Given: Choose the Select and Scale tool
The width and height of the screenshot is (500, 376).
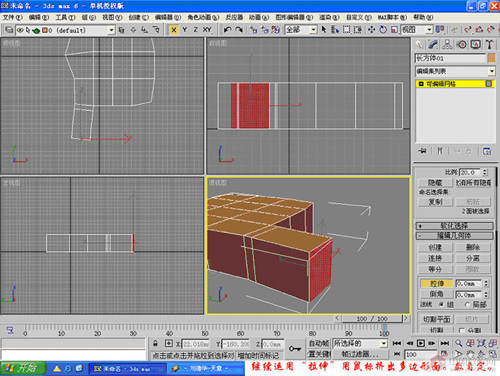Looking at the screenshot, I should [394, 30].
